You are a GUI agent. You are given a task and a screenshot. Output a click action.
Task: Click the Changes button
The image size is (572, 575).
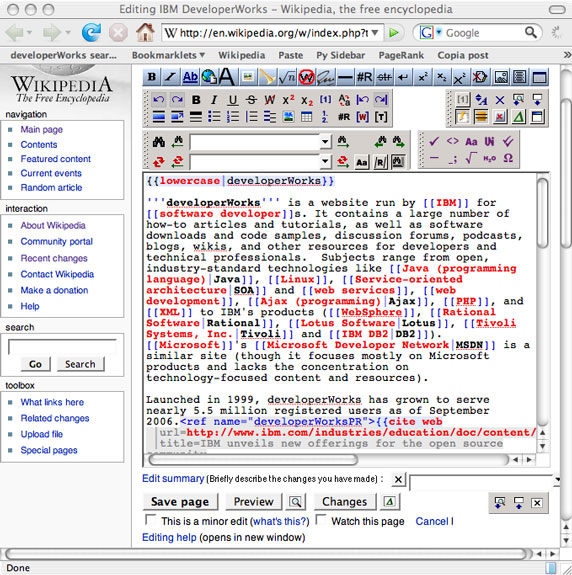click(x=345, y=502)
